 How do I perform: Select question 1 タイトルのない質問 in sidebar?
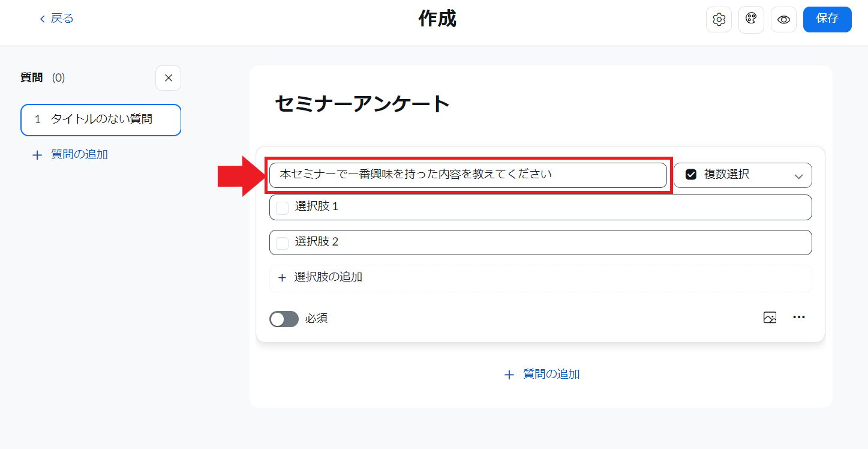tap(101, 120)
